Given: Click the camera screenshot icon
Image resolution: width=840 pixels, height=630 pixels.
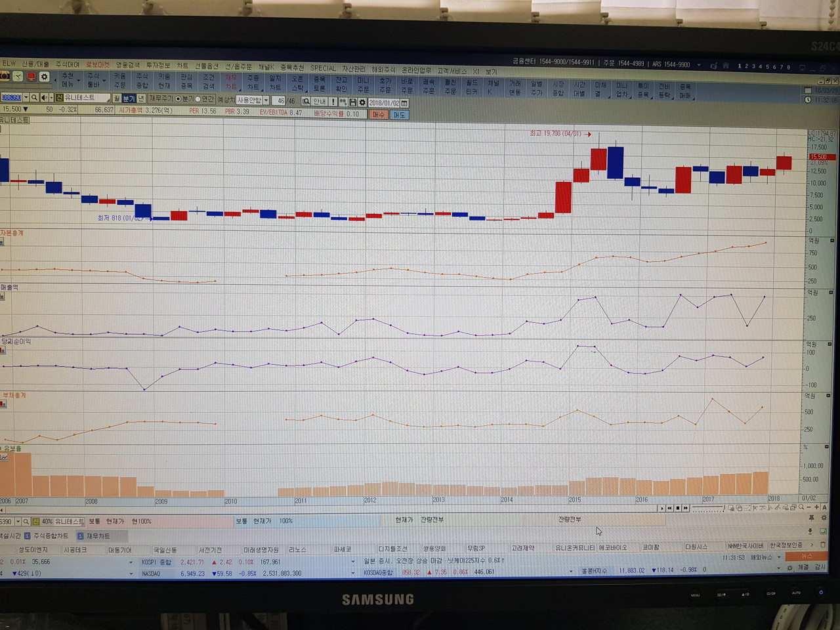Looking at the screenshot, I should (x=5, y=77).
